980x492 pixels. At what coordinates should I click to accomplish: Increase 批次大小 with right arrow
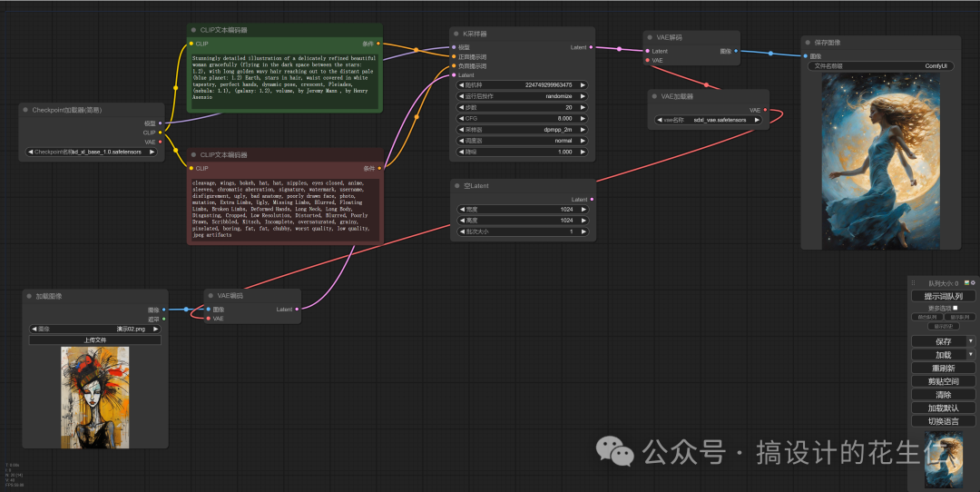point(583,231)
